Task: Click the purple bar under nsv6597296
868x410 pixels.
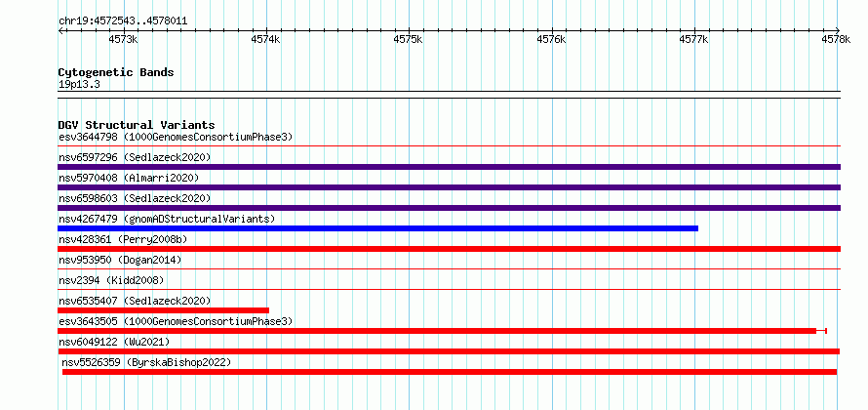Action: tap(449, 167)
